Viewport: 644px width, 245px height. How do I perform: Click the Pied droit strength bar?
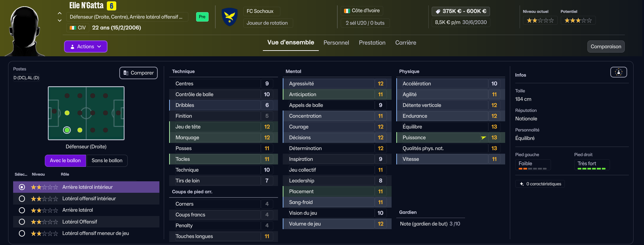[591, 169]
